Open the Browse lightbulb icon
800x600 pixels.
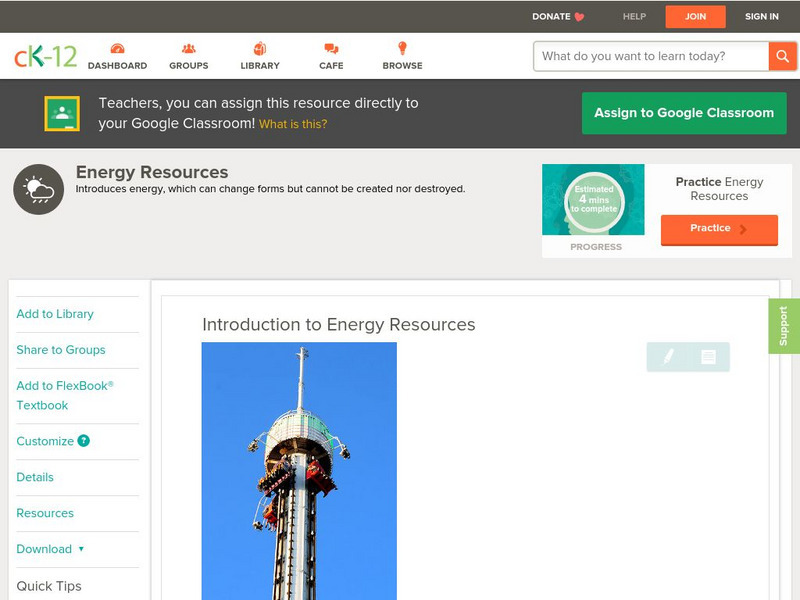[402, 49]
